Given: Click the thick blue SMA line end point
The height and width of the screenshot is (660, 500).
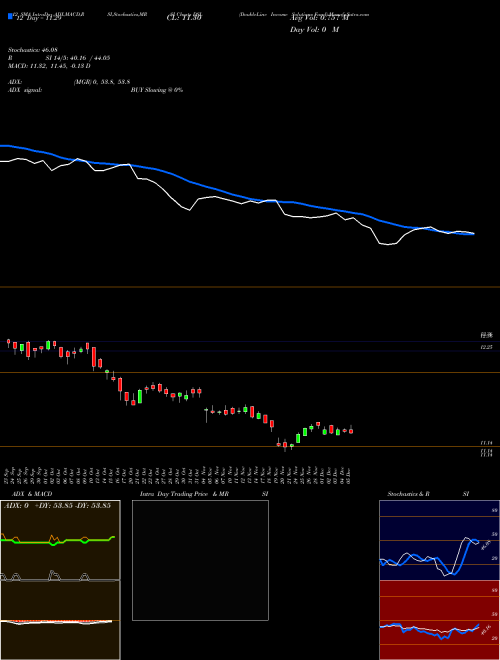Looking at the screenshot, I should pyautogui.click(x=473, y=234).
